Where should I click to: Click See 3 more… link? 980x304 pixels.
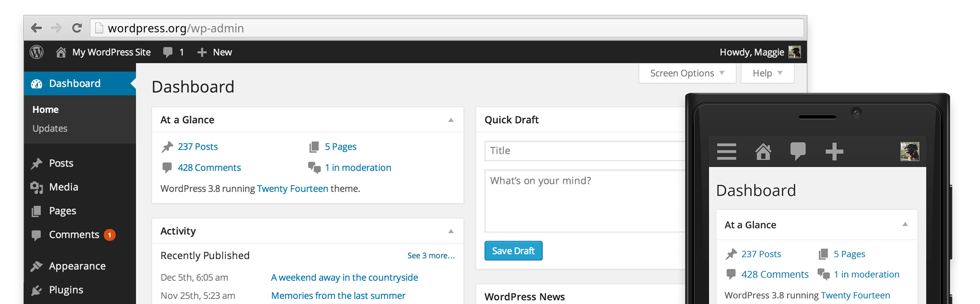[x=431, y=256]
